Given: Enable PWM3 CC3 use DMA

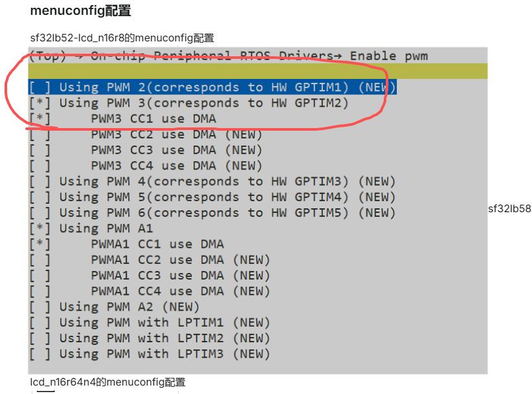Looking at the screenshot, I should pos(39,150).
